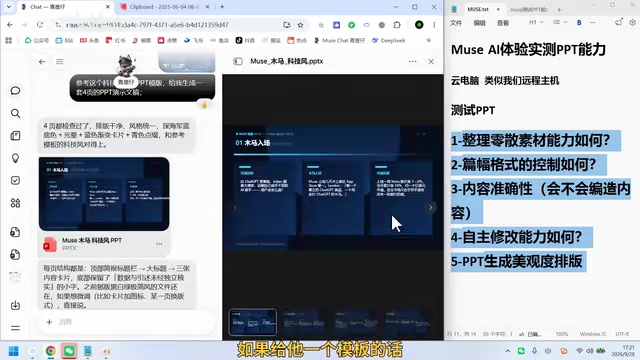The width and height of the screenshot is (640, 360).
Task: Select the second slide thumbnail in filmstrip
Action: [304, 322]
